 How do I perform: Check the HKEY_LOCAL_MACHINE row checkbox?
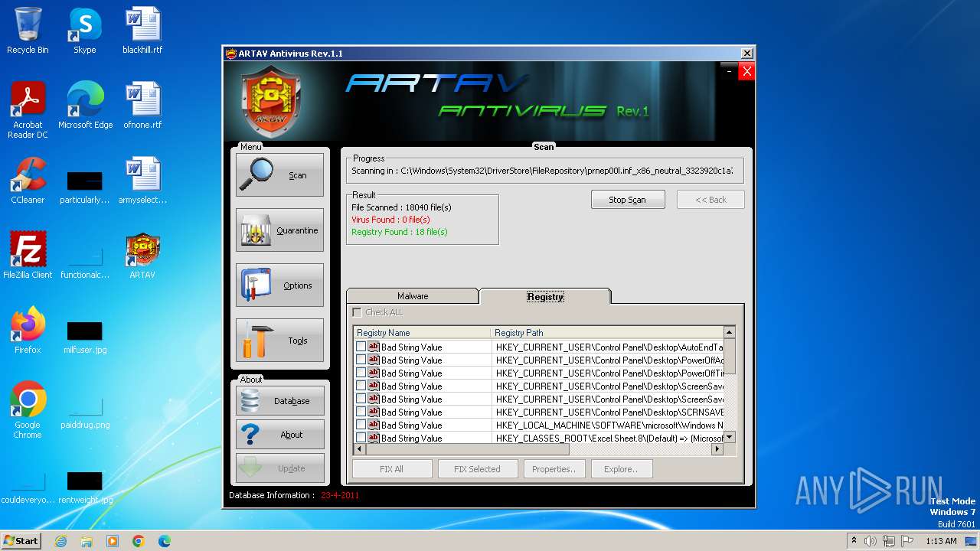click(x=361, y=425)
